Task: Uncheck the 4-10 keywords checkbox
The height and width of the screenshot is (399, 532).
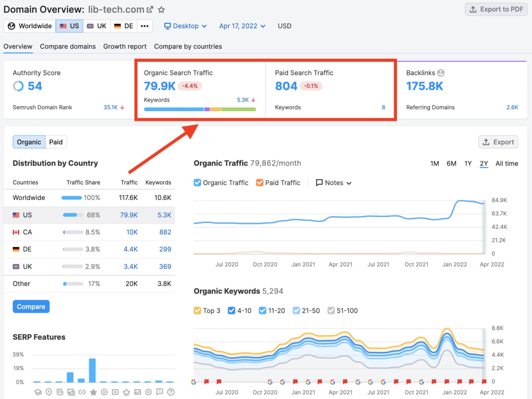Action: pyautogui.click(x=231, y=311)
